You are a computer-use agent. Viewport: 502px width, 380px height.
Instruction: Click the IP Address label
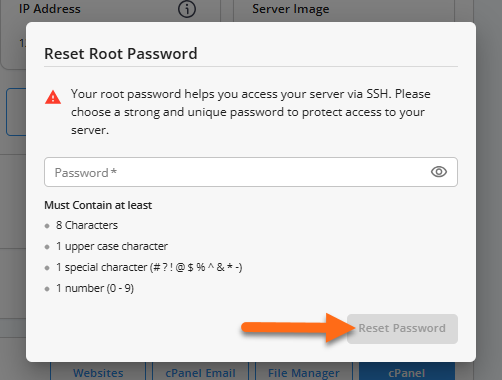pyautogui.click(x=50, y=9)
